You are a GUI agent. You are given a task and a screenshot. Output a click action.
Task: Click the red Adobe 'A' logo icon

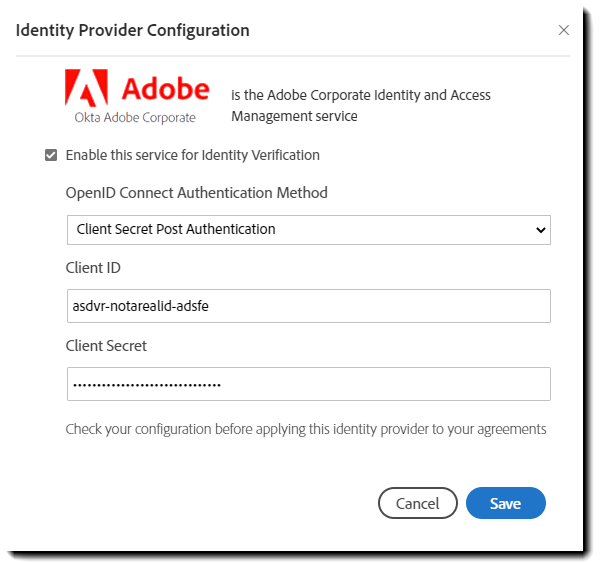coord(86,87)
